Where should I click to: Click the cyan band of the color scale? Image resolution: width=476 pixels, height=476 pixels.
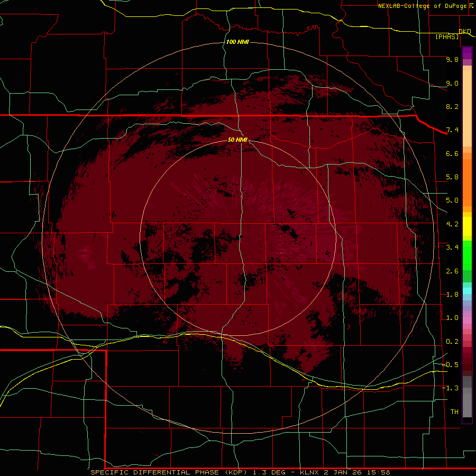click(x=467, y=291)
